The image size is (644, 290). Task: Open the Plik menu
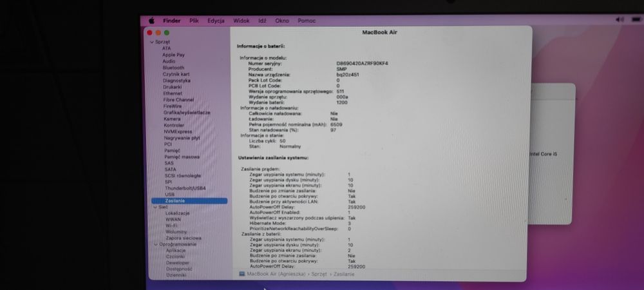point(194,21)
